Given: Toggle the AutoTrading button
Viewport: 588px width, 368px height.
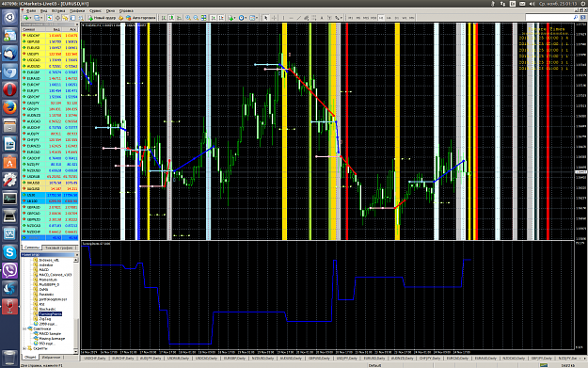Looking at the screenshot, I should click(140, 18).
